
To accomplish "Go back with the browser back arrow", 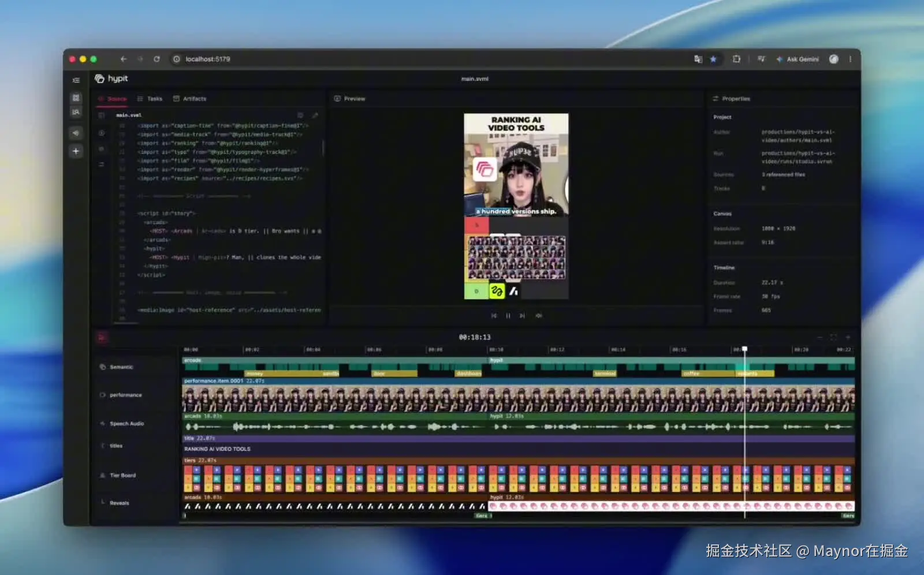I will 123,59.
